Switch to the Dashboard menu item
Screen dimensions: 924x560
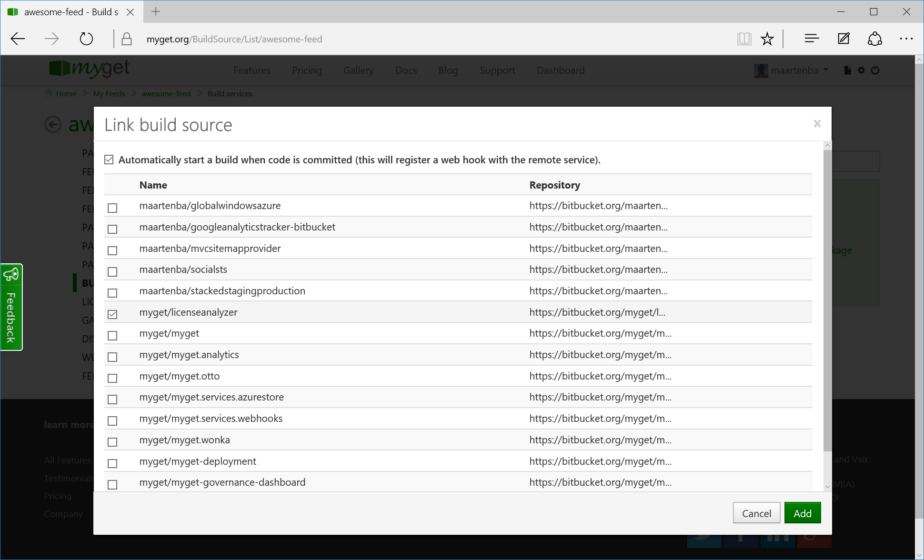[560, 70]
